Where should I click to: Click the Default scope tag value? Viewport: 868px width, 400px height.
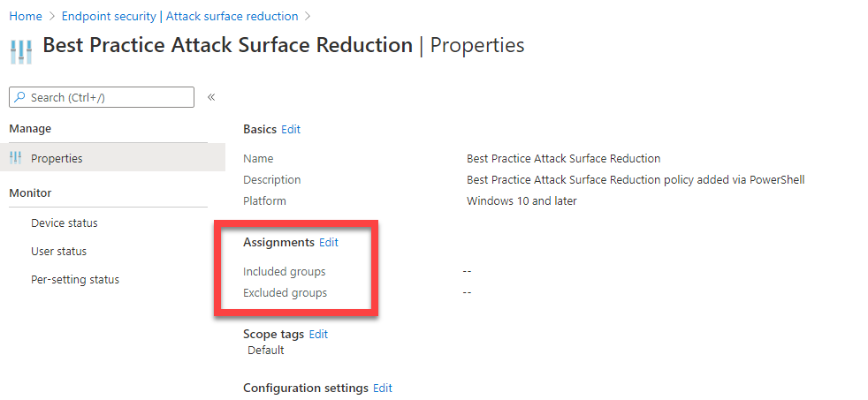266,350
